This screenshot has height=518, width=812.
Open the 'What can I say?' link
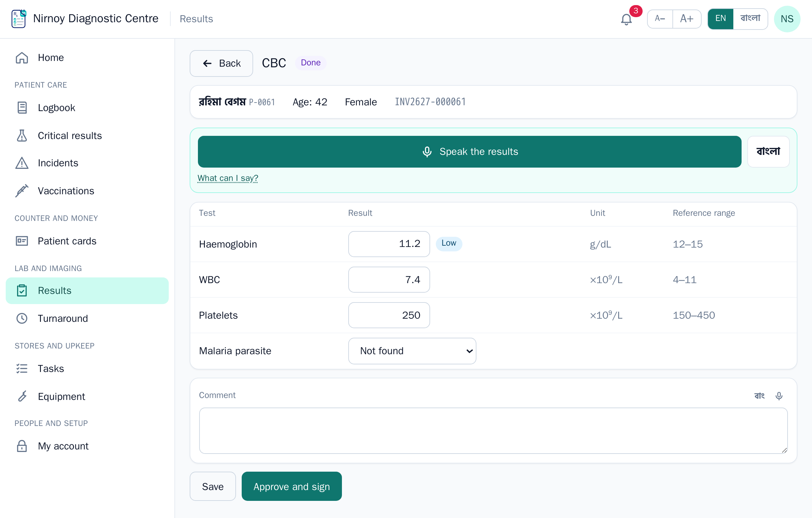coord(228,178)
